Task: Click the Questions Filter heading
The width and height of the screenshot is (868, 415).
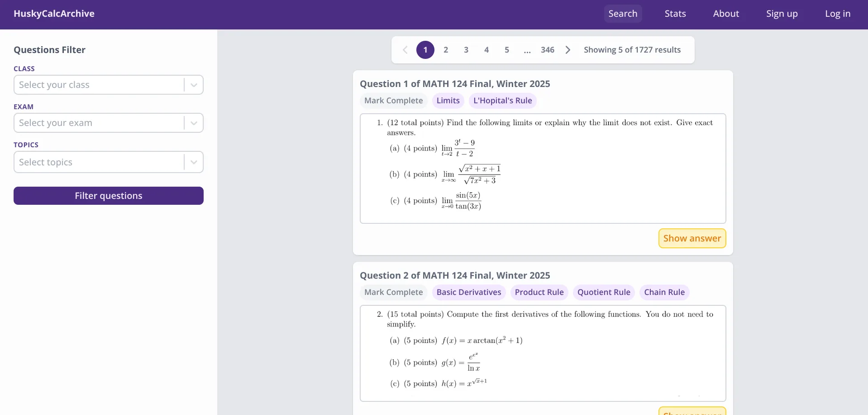Action: [x=49, y=50]
